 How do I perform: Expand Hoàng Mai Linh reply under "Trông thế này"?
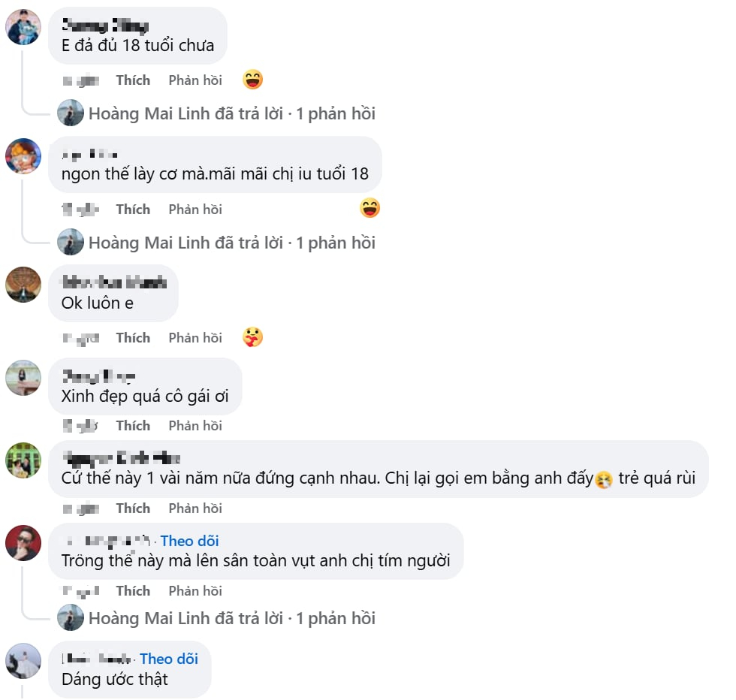tap(231, 618)
